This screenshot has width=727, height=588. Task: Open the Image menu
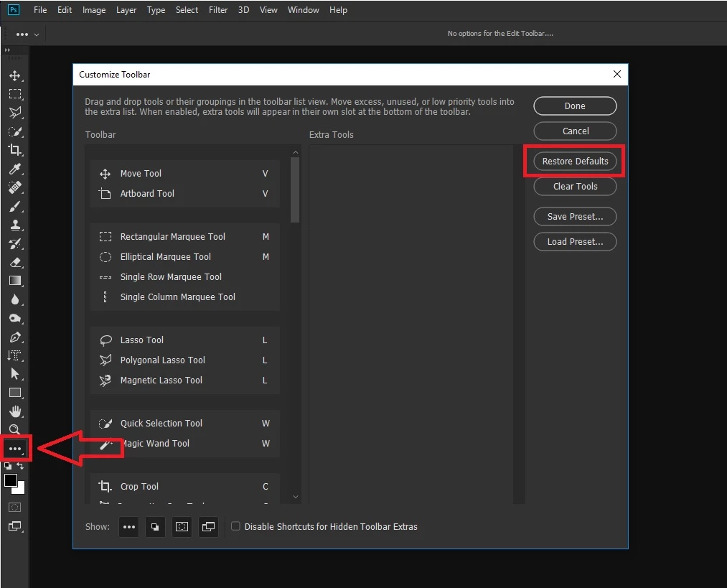point(94,10)
